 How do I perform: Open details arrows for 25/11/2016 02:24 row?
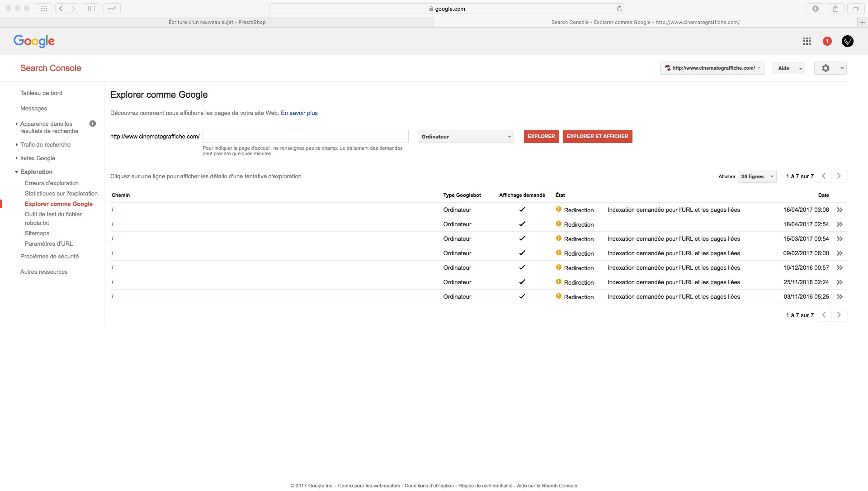pos(840,282)
